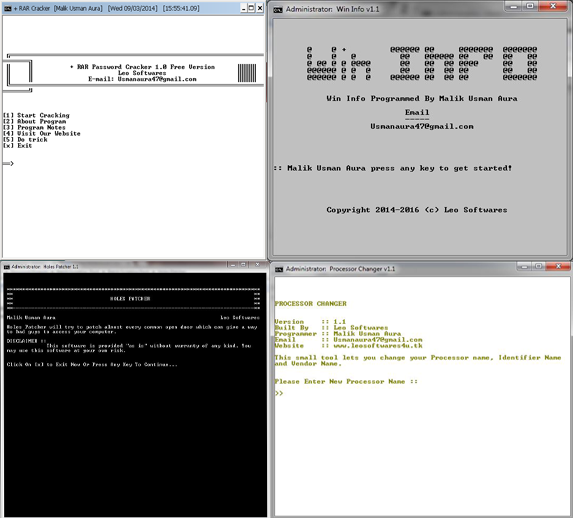Click the 'Built By :: Leo Softwares' line

click(x=331, y=328)
